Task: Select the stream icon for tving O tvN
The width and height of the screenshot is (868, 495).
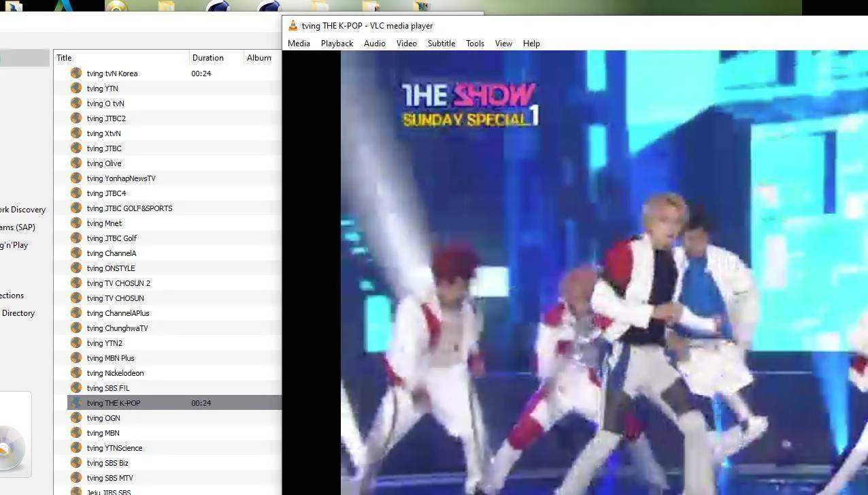Action: (x=76, y=103)
